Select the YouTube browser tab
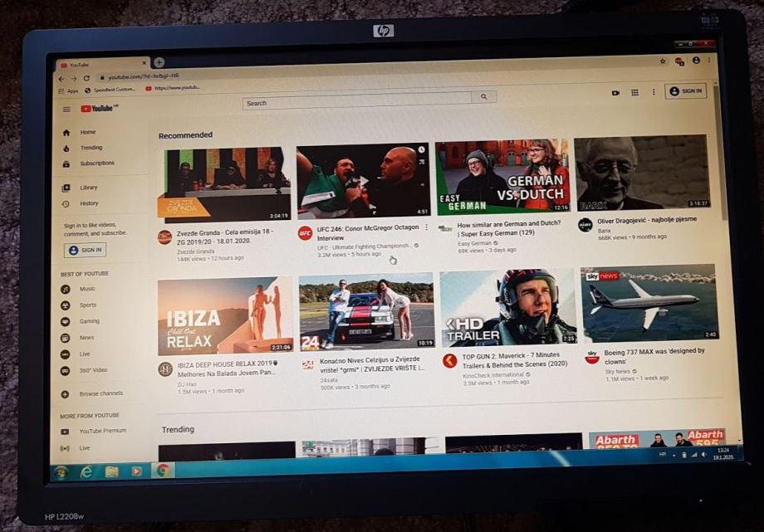This screenshot has width=764, height=532. point(102,64)
